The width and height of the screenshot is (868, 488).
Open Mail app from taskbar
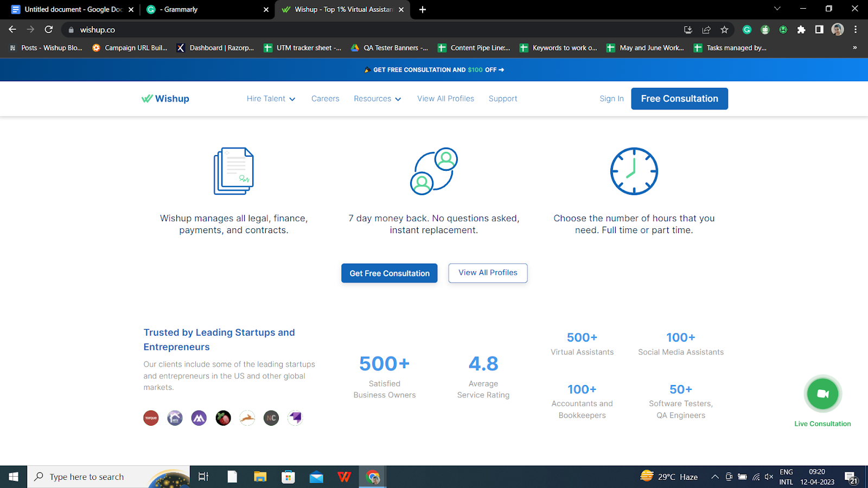click(316, 477)
